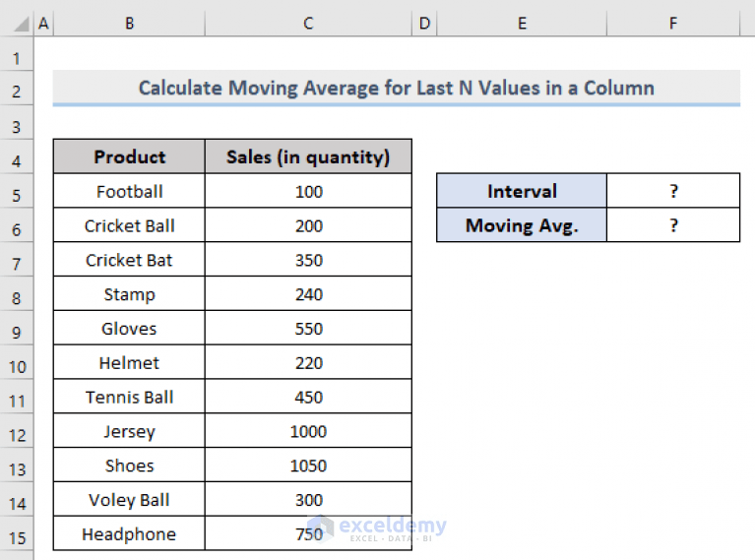Click the sales value 550
Viewport: 755px width, 560px height.
[x=308, y=328]
